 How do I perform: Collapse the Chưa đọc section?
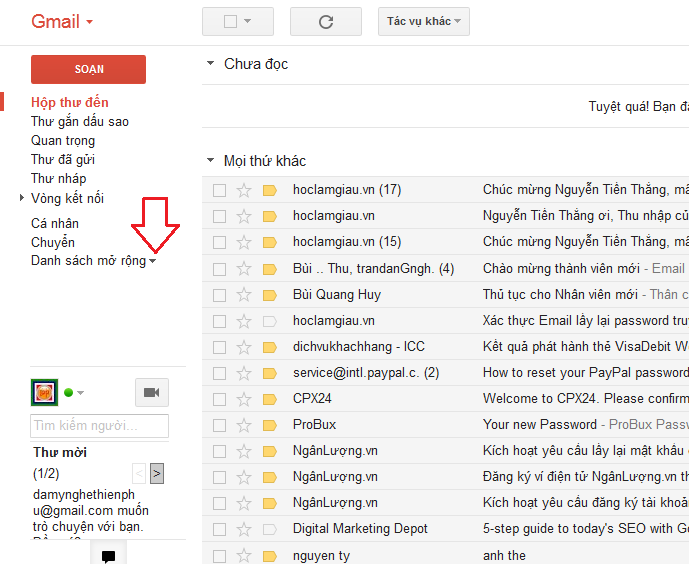point(210,63)
